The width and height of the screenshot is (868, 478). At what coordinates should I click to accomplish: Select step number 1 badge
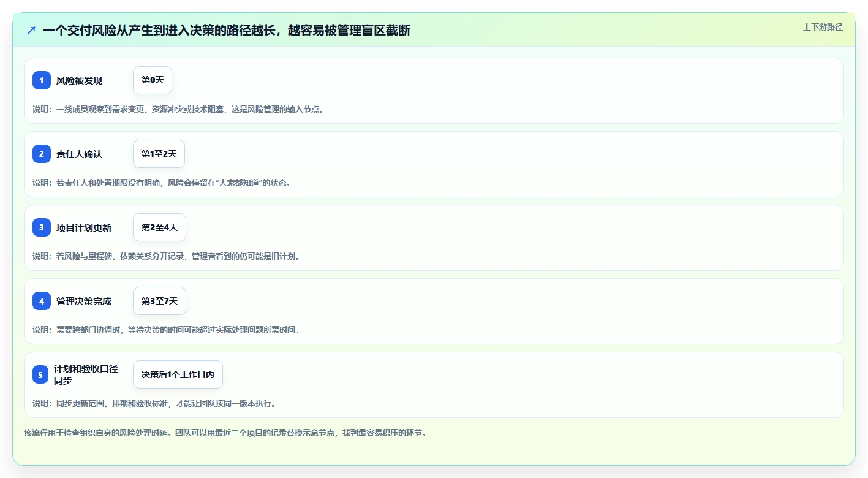(42, 80)
